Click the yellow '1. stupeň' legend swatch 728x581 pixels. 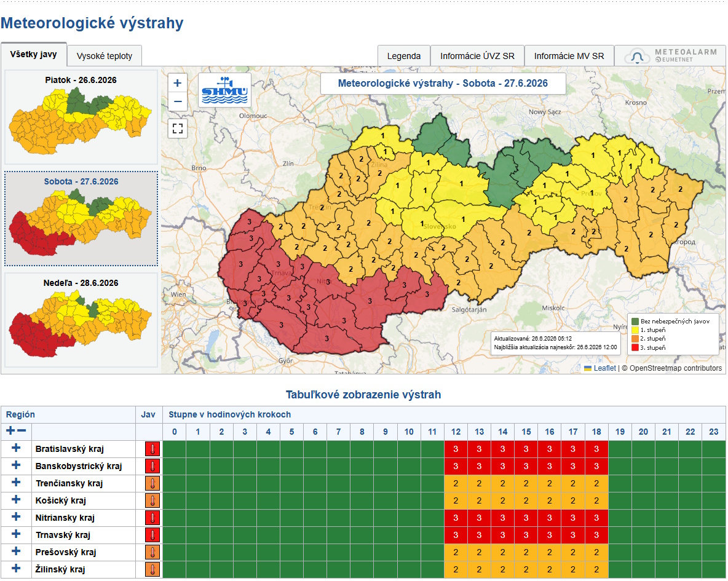pyautogui.click(x=635, y=330)
